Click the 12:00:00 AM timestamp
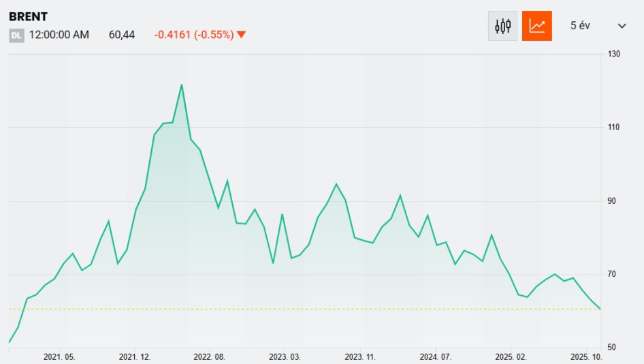 coord(59,35)
